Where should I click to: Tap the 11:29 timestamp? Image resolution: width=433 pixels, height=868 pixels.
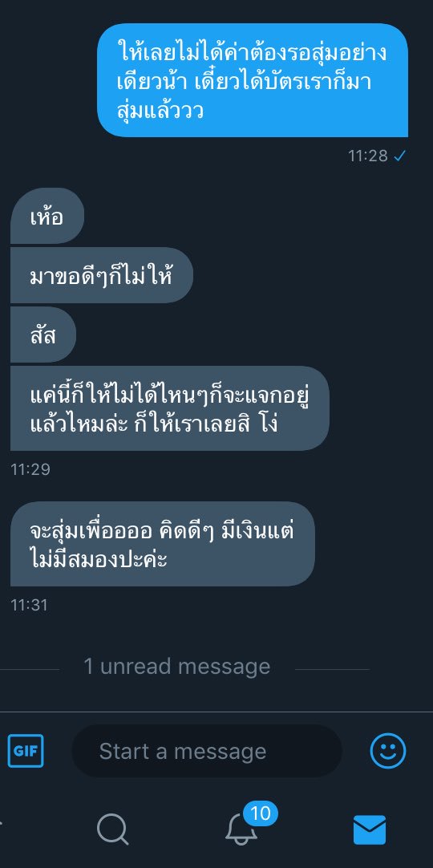tap(30, 469)
